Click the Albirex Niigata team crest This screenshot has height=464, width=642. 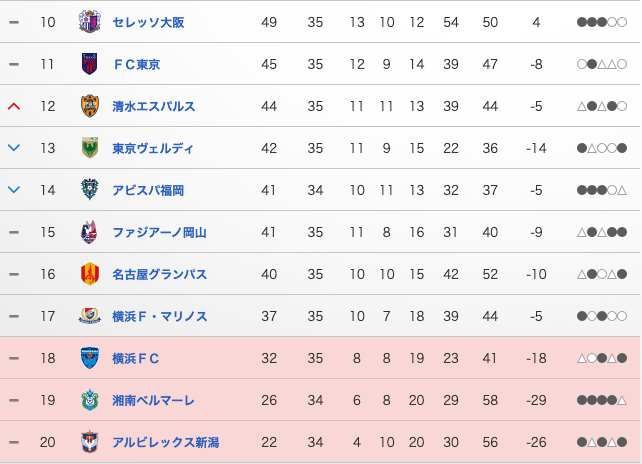pyautogui.click(x=90, y=442)
